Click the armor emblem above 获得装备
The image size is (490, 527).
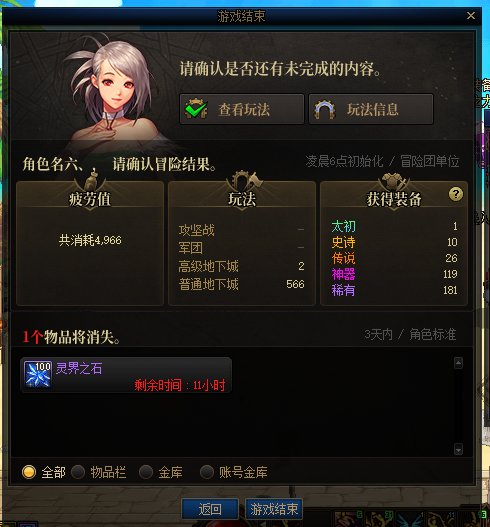pyautogui.click(x=394, y=181)
